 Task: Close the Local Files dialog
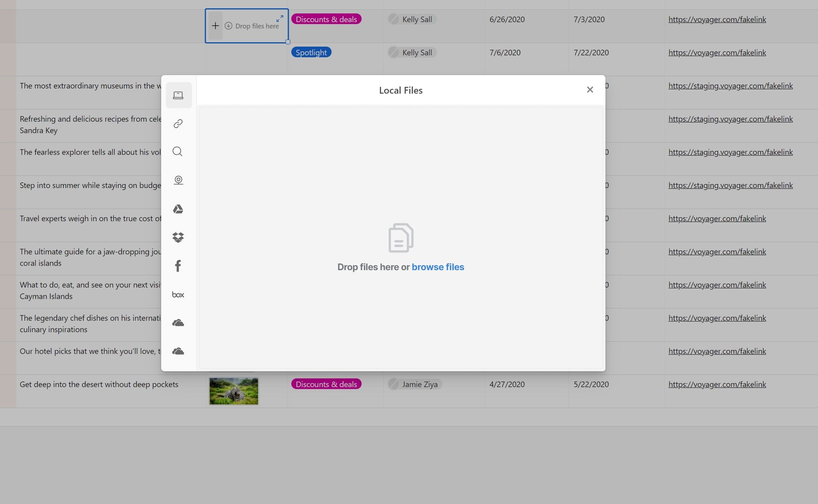pos(590,90)
